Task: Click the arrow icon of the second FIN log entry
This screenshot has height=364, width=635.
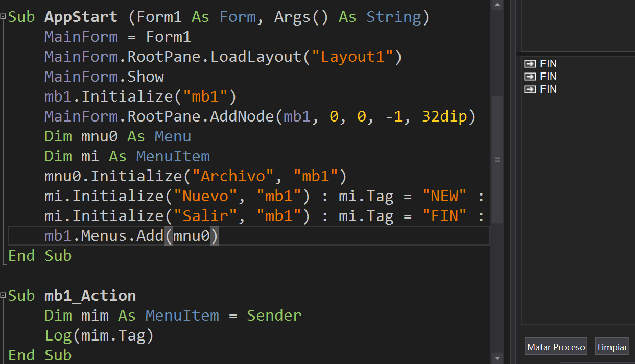Action: [x=530, y=77]
